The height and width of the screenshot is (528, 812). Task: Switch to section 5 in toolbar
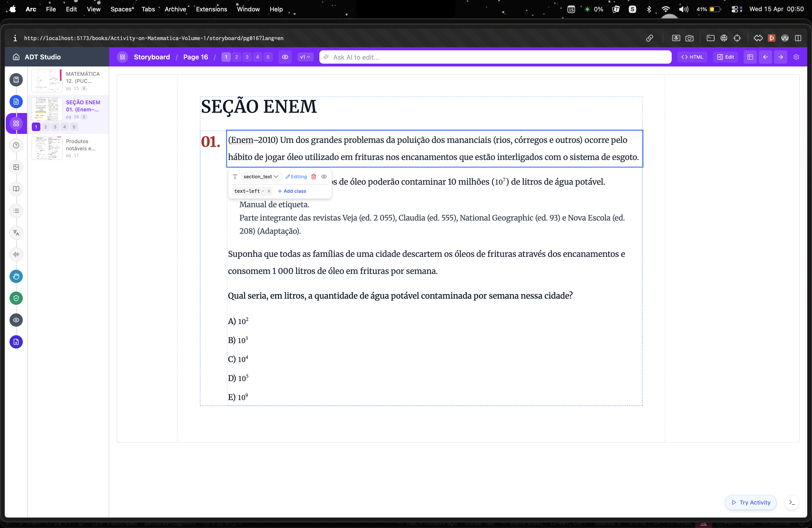click(x=268, y=57)
